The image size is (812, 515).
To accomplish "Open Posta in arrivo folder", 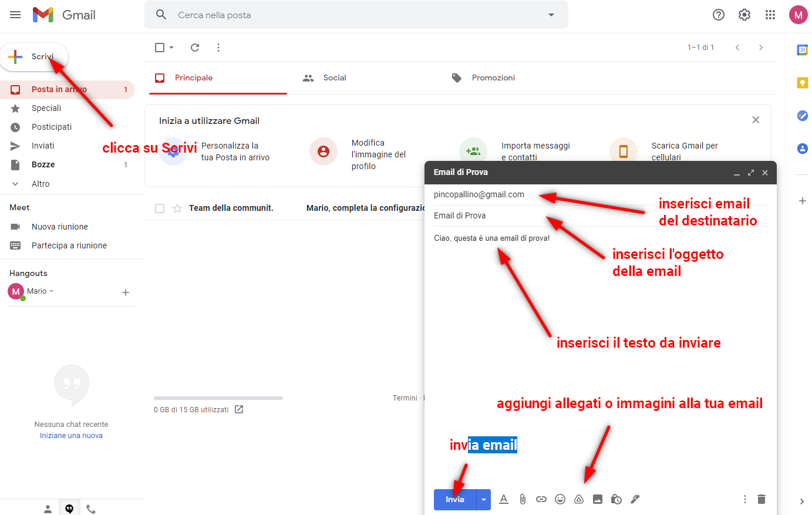I will point(68,89).
